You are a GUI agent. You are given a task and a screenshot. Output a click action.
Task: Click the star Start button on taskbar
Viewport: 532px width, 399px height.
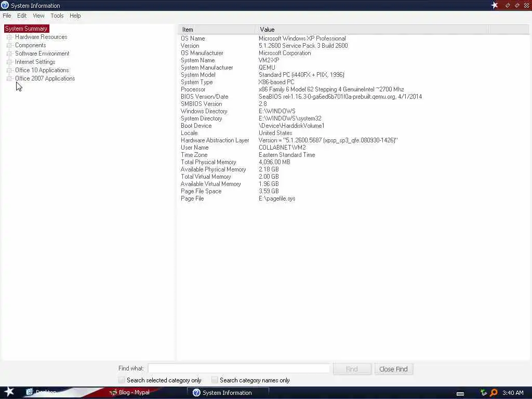click(x=8, y=392)
